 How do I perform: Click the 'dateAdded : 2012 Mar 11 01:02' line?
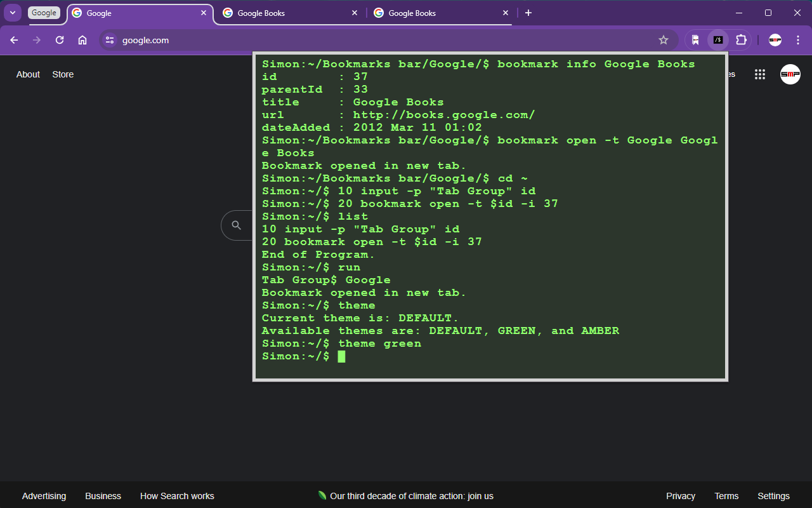(372, 128)
